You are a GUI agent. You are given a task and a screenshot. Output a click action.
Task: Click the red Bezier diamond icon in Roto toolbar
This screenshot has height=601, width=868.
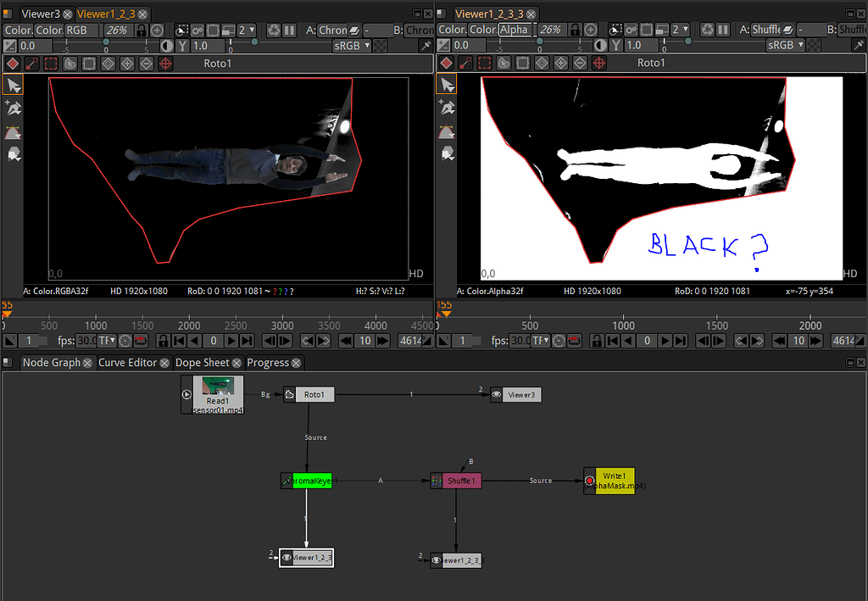12,63
